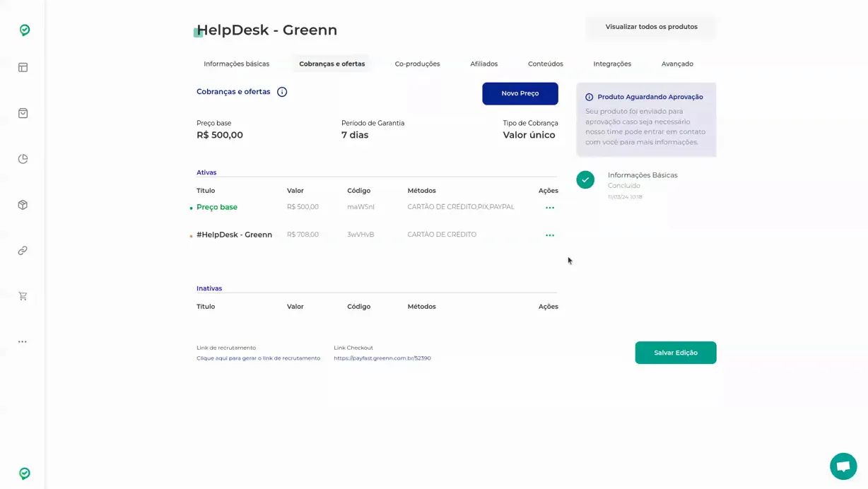
Task: Switch to the Conteúdos tab
Action: tap(546, 64)
